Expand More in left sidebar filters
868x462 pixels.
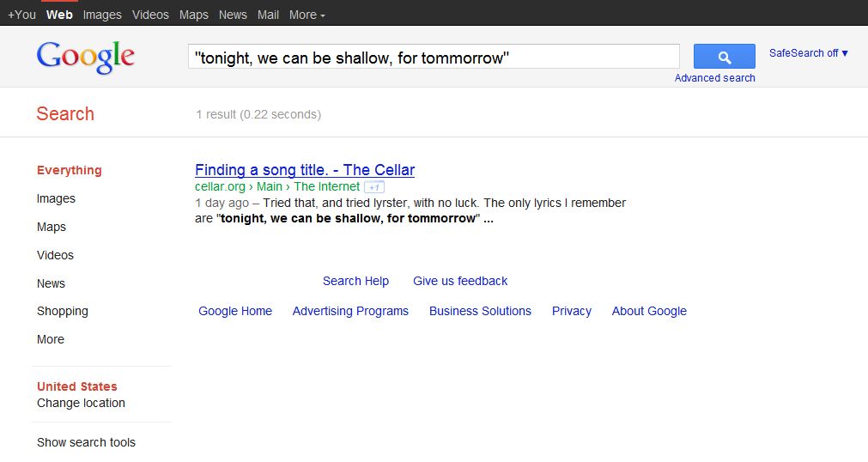(x=51, y=339)
